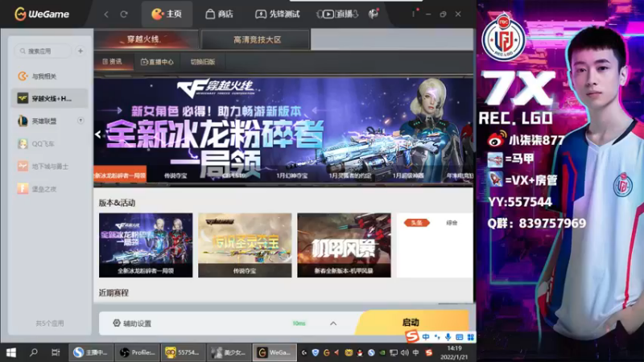Open 与我相关 in the sidebar
Image resolution: width=644 pixels, height=362 pixels.
[50, 76]
